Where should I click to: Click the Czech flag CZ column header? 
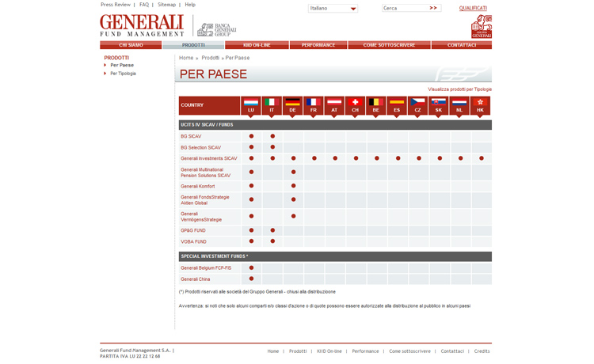coord(417,105)
